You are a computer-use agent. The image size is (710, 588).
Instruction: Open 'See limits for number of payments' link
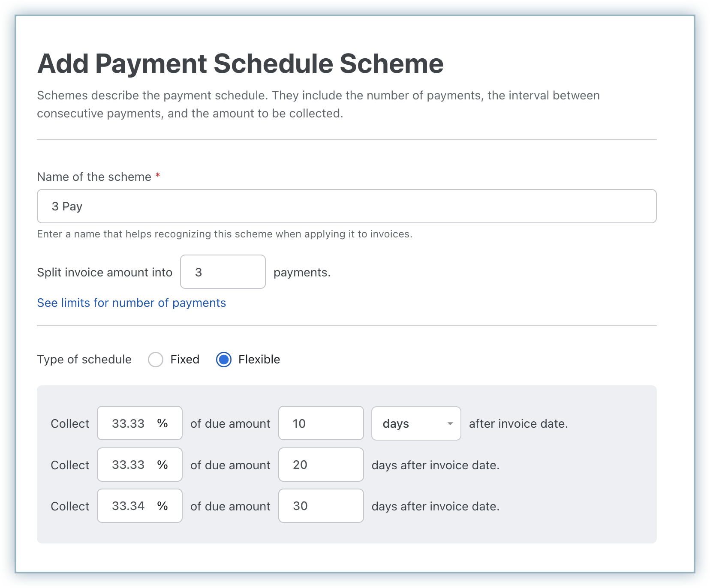[131, 303]
